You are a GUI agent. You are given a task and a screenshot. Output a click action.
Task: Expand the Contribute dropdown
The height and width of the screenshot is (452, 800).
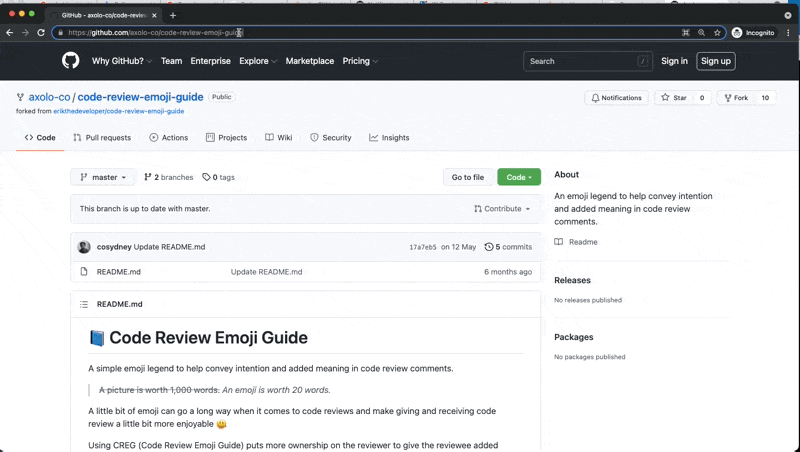pos(502,209)
